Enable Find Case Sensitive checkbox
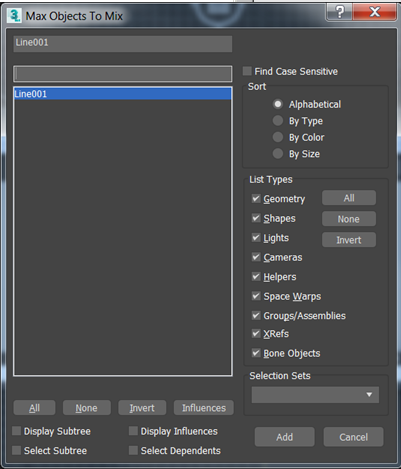 click(x=247, y=71)
